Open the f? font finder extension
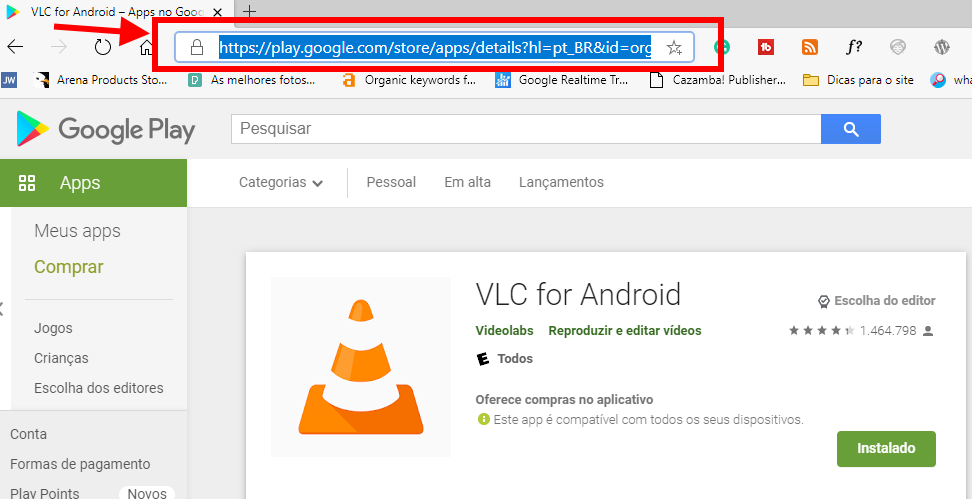This screenshot has height=499, width=972. (x=854, y=47)
